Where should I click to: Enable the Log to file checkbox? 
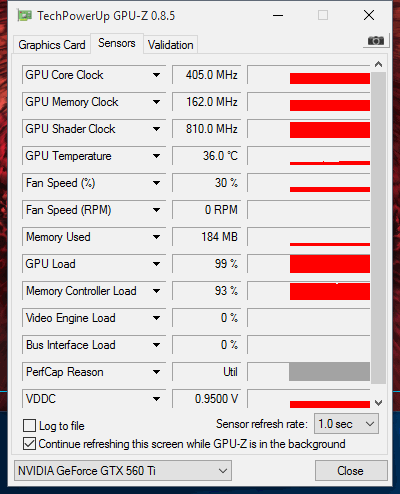tap(29, 426)
